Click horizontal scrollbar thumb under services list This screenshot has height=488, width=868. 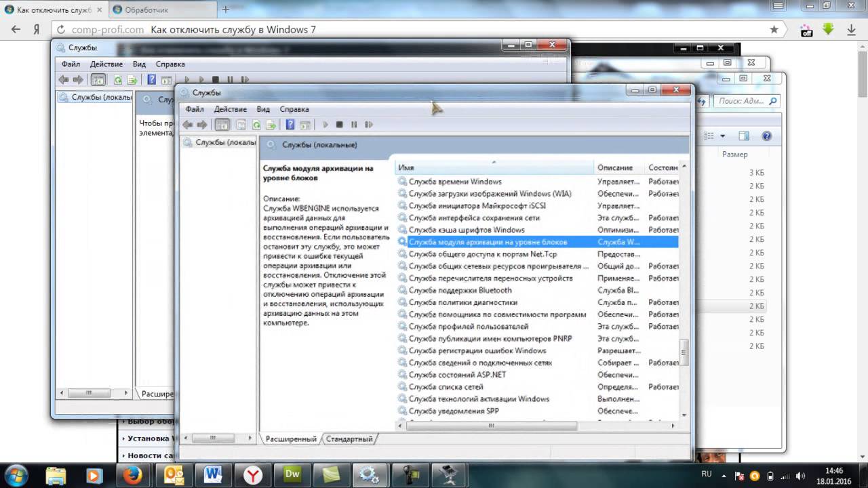492,426
